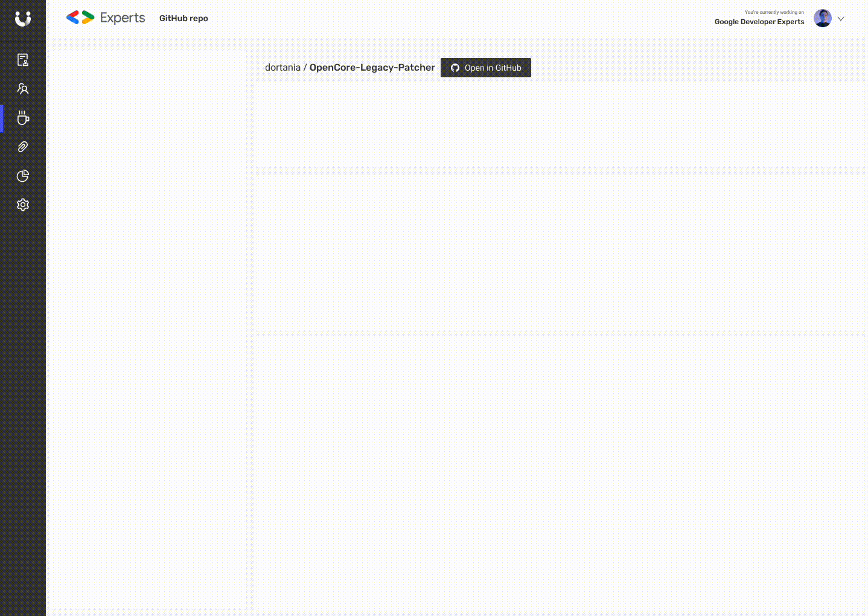This screenshot has height=616, width=868.
Task: Open the settings gear icon
Action: pos(23,205)
